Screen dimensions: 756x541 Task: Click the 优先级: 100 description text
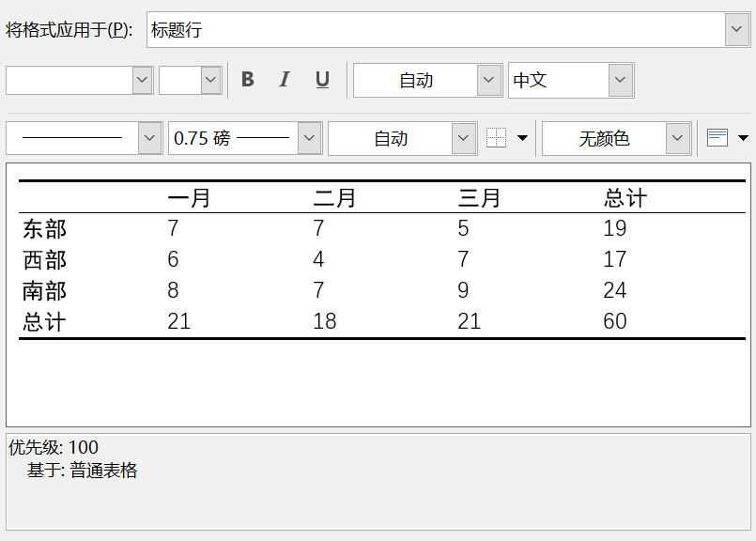click(x=54, y=447)
